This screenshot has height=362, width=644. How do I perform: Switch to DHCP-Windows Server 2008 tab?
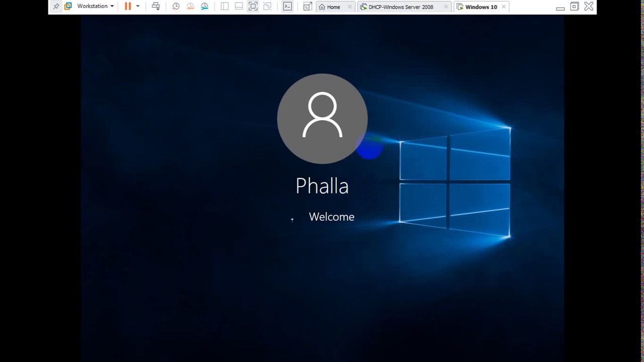[x=400, y=7]
